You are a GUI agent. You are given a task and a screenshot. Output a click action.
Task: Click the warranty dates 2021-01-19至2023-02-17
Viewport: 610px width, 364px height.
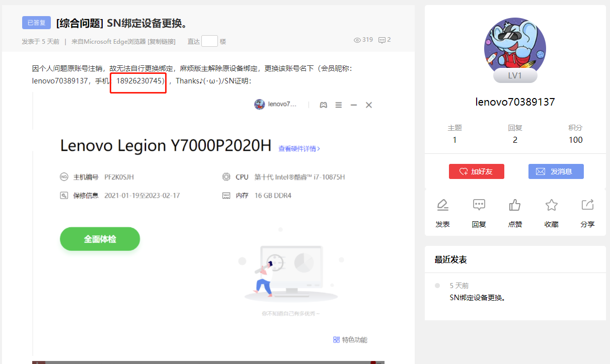142,196
